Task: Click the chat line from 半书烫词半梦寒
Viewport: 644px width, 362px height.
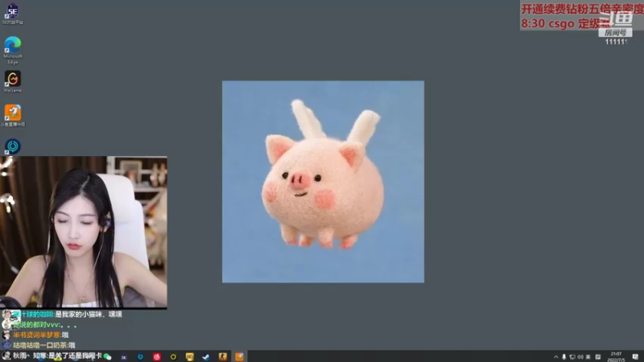Action: pos(35,335)
